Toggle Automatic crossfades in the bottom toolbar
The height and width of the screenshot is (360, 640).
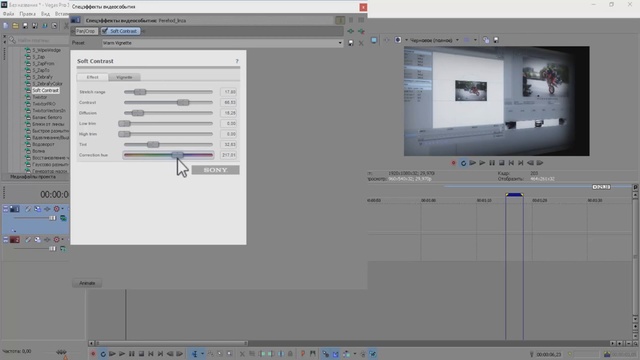pyautogui.click(x=336, y=354)
